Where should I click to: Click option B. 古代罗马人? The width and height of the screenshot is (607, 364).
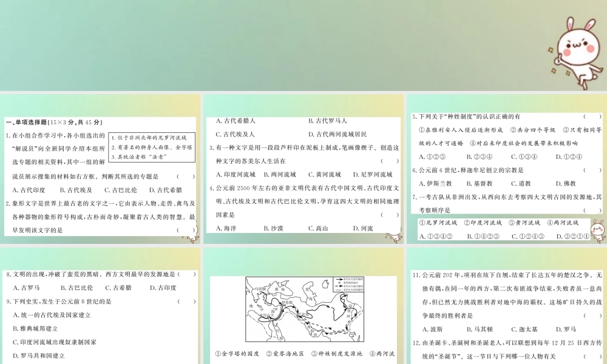[328, 121]
